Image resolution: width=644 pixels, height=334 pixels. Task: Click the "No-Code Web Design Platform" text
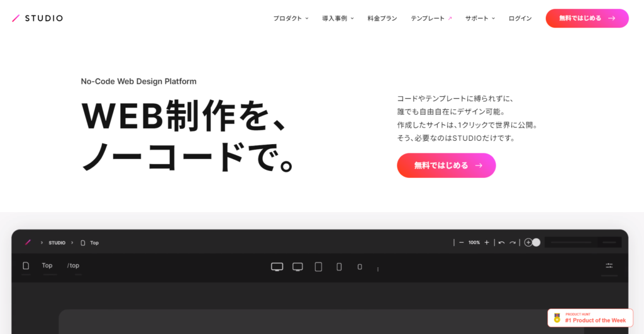tap(138, 81)
